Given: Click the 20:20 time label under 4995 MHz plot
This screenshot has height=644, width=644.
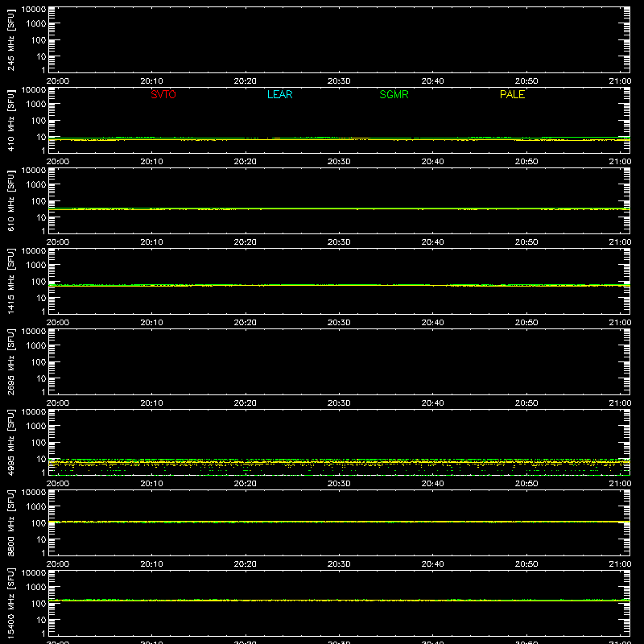Looking at the screenshot, I should [x=246, y=484].
